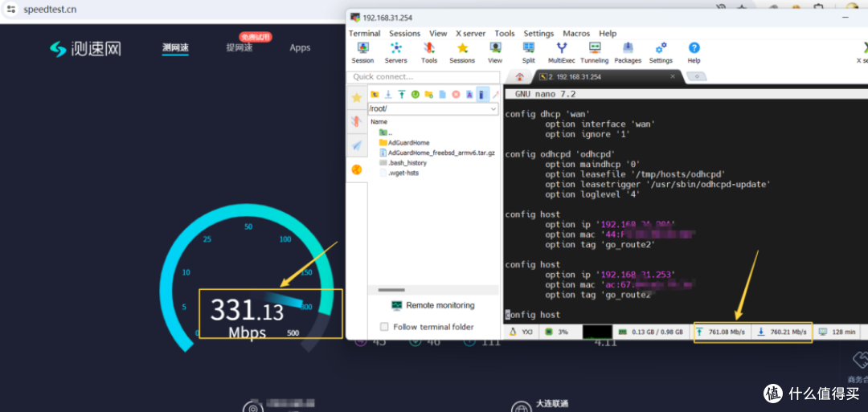The height and width of the screenshot is (412, 868).
Task: Expand the /root/ path dropdown
Action: click(493, 109)
